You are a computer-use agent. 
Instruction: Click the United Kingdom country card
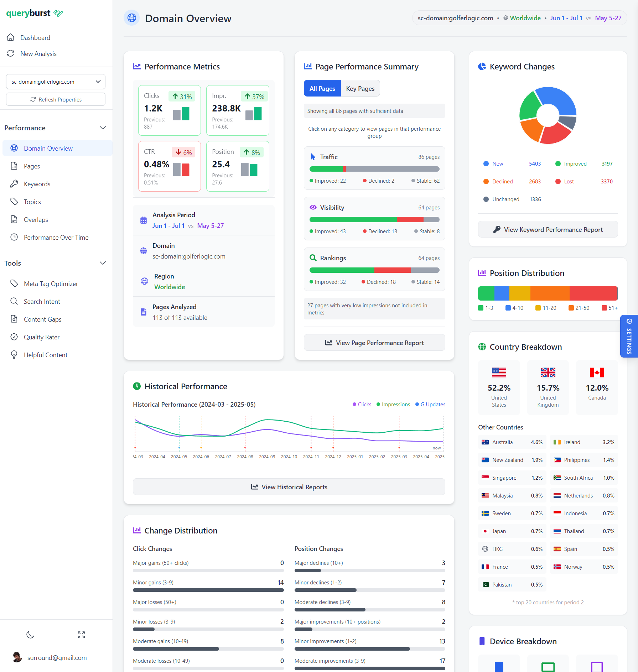click(548, 387)
